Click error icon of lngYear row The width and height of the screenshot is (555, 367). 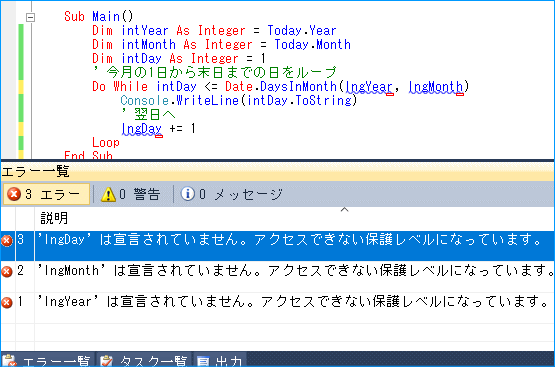tap(7, 303)
